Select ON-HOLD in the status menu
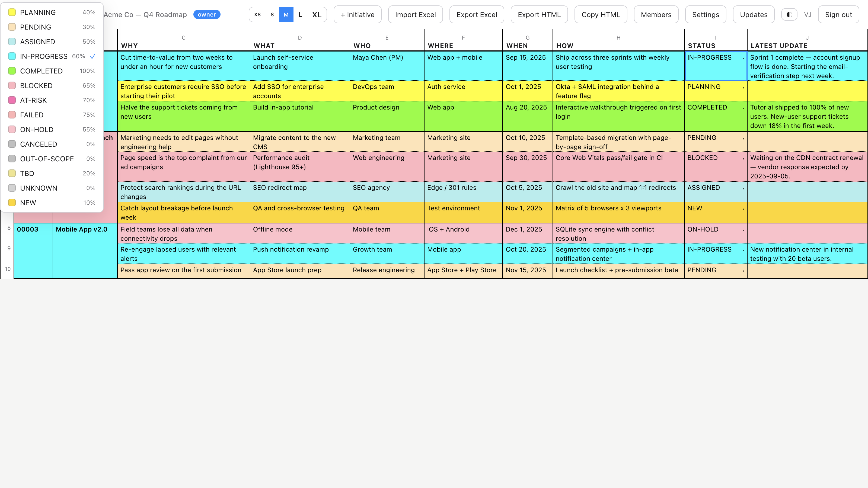Screen dimensions: 868x488 coord(52,130)
